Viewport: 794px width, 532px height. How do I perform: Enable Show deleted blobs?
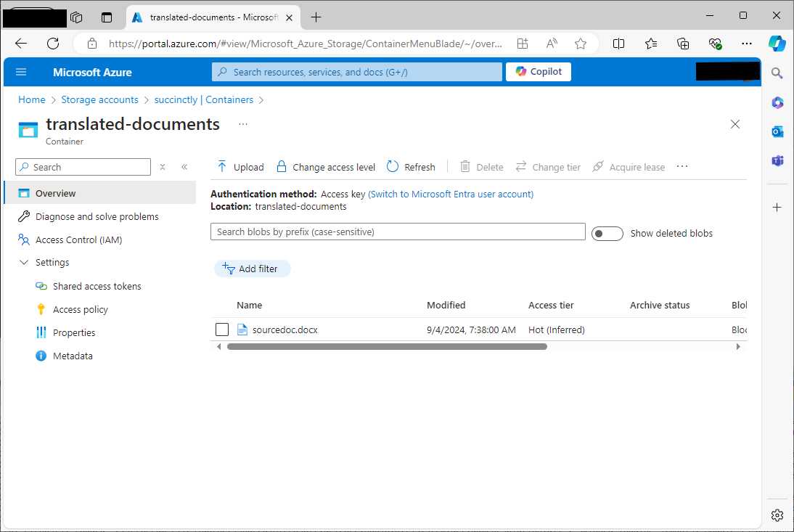click(x=607, y=233)
